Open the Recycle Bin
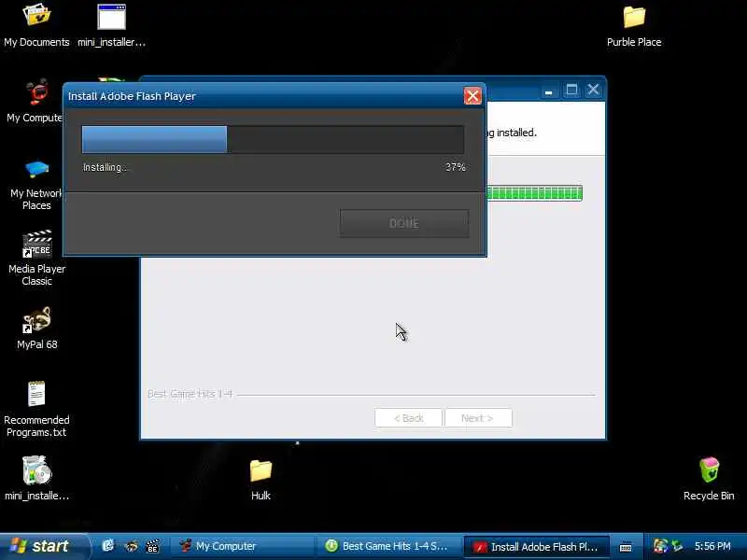 tap(709, 479)
